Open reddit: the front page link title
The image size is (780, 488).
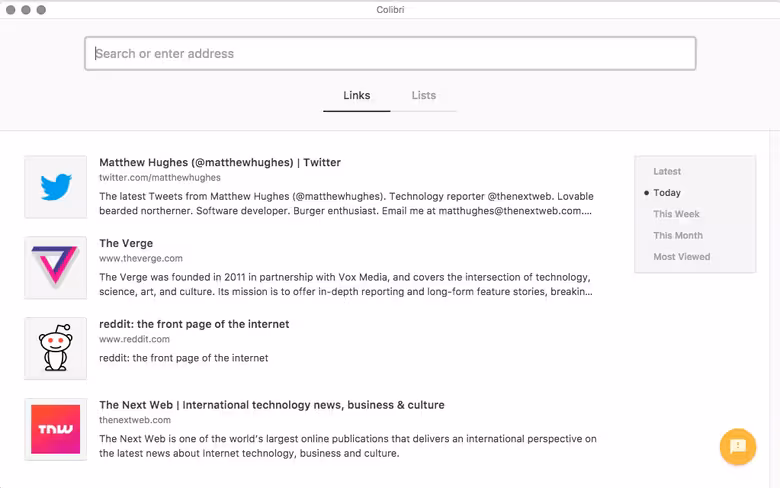point(194,324)
